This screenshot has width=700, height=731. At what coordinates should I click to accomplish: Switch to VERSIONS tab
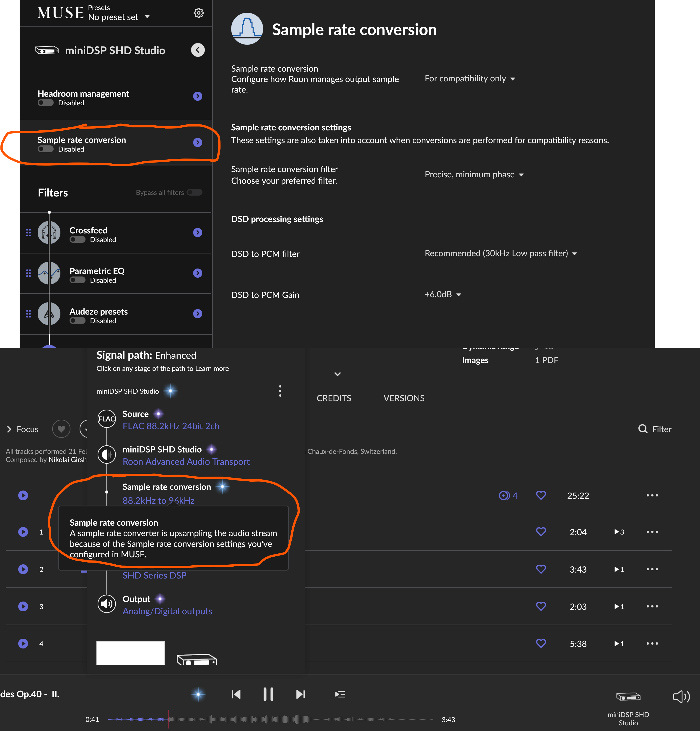[404, 398]
